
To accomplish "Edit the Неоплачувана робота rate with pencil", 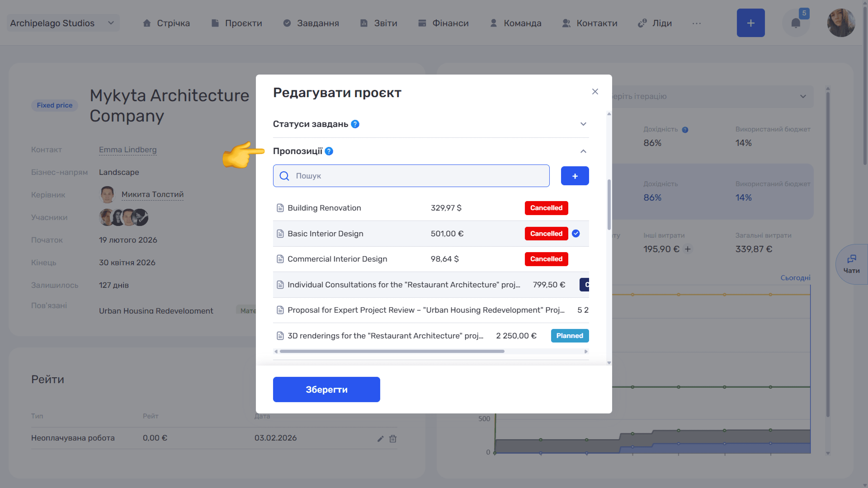I will click(380, 439).
